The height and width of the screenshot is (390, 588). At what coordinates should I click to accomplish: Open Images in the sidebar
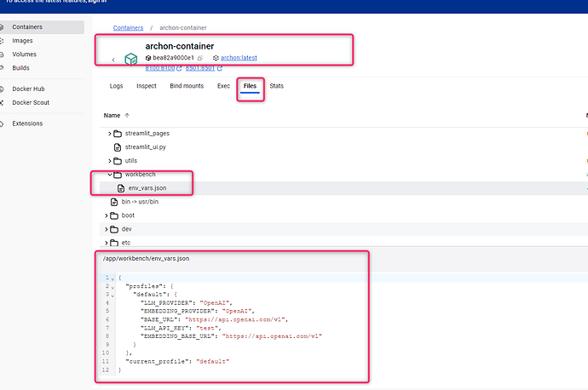(x=22, y=41)
